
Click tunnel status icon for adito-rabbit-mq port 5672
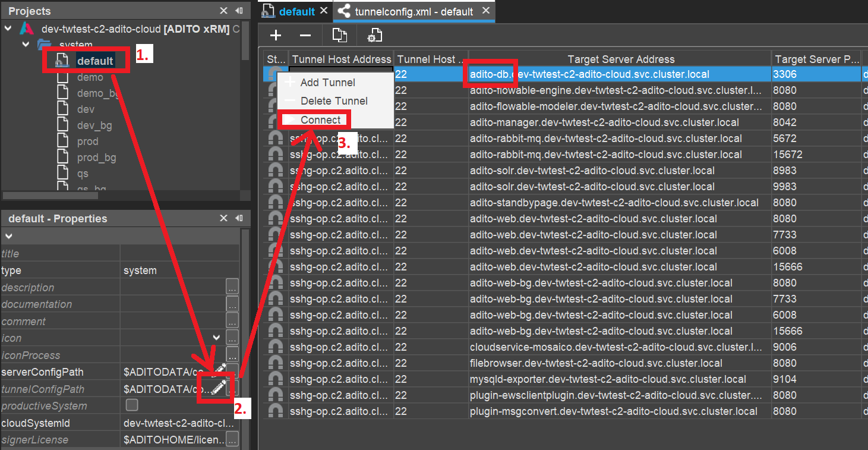point(276,139)
